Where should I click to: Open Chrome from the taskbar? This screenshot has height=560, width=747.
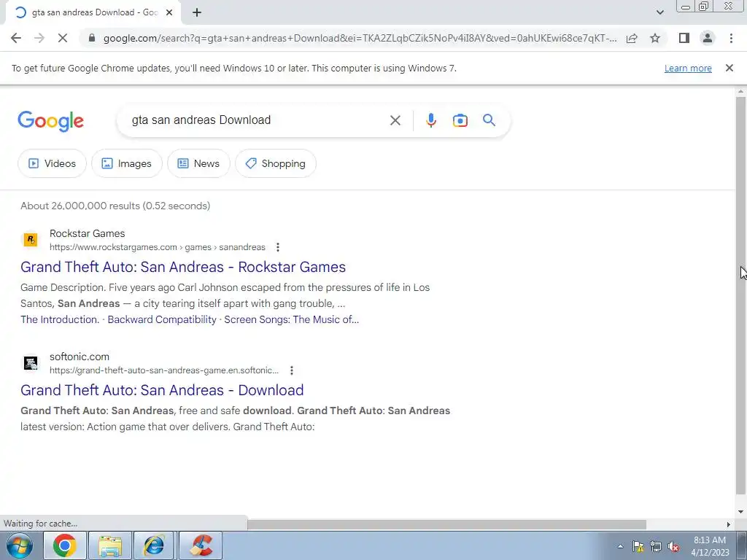tap(65, 545)
